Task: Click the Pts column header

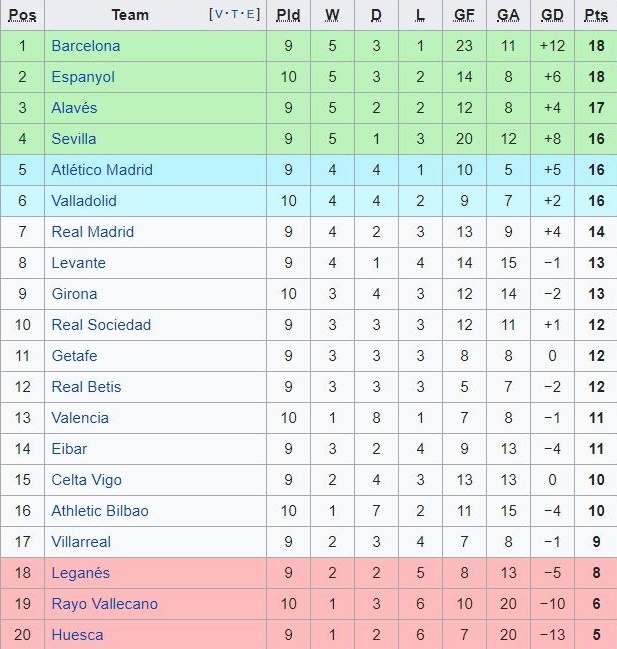Action: tap(596, 15)
